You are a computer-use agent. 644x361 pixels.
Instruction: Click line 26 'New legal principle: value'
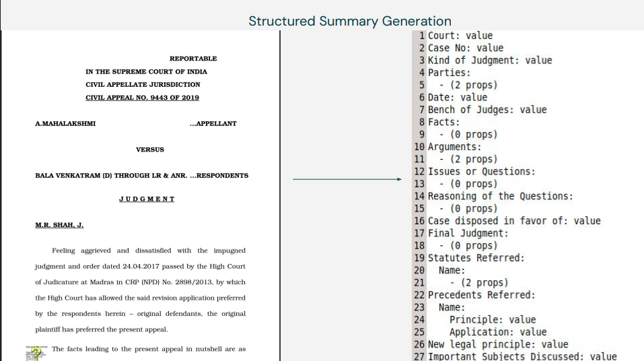tap(498, 344)
